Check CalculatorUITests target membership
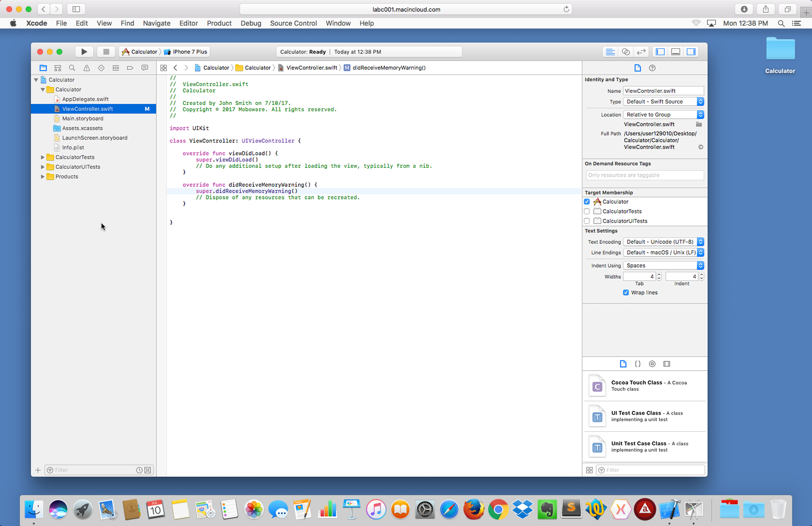The image size is (812, 526). 587,221
